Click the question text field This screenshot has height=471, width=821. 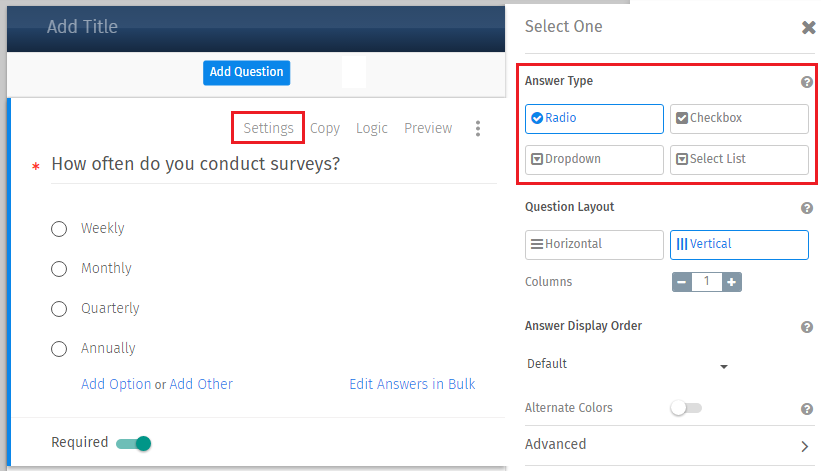click(x=274, y=165)
